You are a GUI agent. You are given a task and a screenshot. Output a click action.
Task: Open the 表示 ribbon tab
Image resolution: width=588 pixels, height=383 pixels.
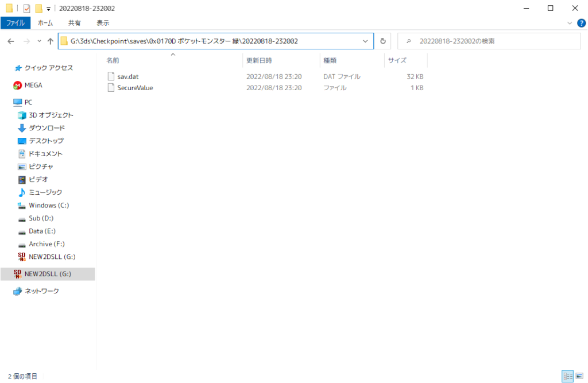103,23
